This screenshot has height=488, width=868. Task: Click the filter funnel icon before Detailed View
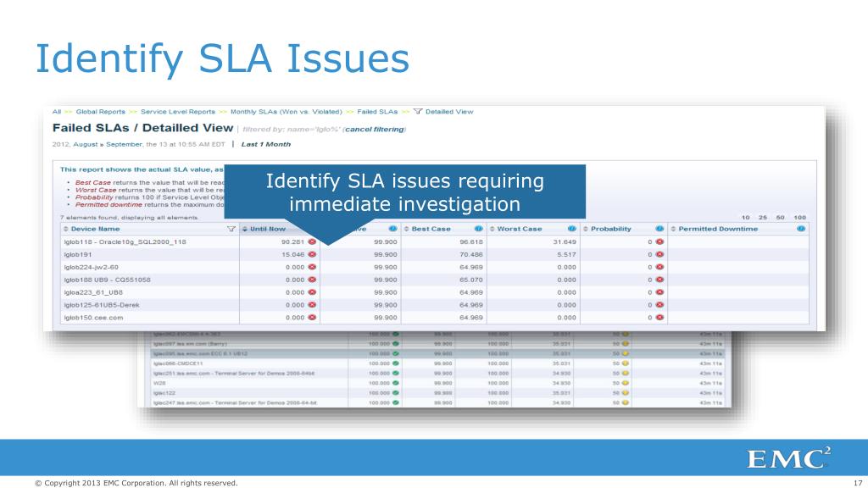(x=418, y=112)
